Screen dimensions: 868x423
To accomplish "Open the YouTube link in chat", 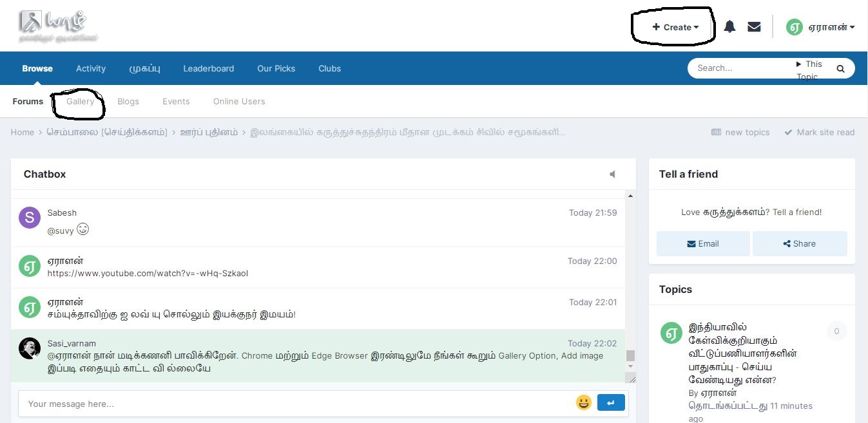I will (x=148, y=273).
